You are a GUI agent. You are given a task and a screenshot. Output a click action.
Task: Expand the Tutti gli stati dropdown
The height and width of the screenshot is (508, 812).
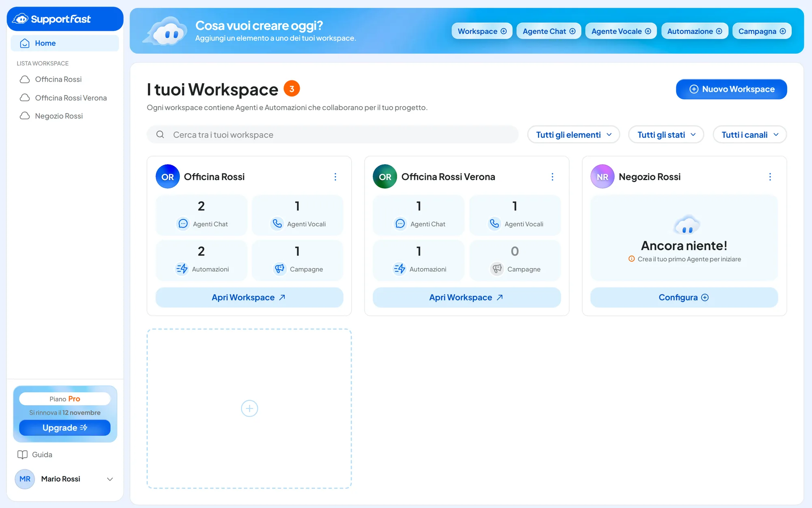(666, 135)
